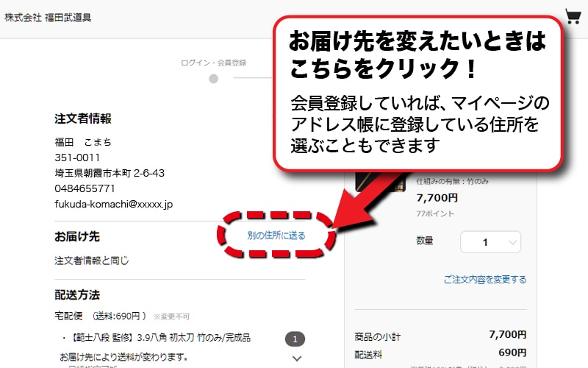
Task: Select the ログイン・会員登録 step label
Action: [x=213, y=63]
